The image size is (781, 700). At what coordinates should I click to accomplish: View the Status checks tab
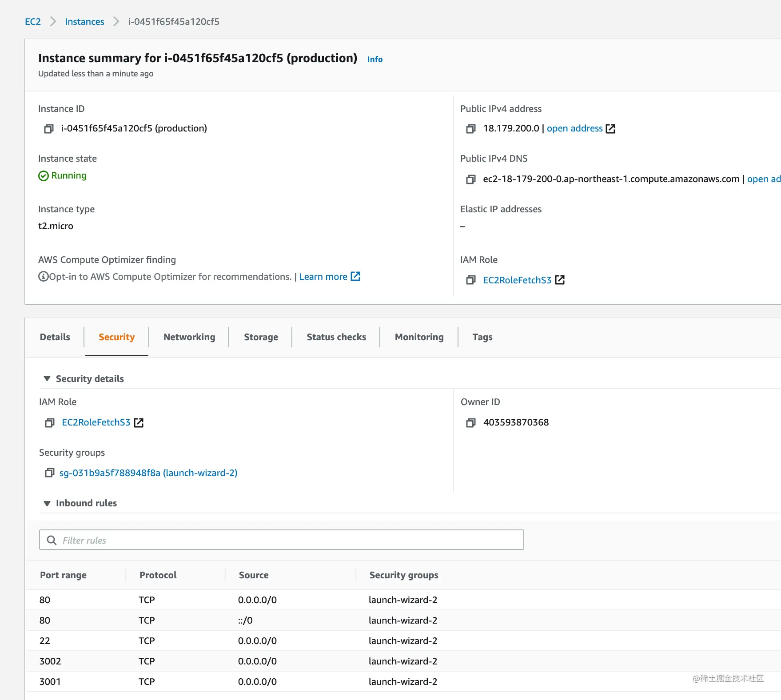coord(336,337)
